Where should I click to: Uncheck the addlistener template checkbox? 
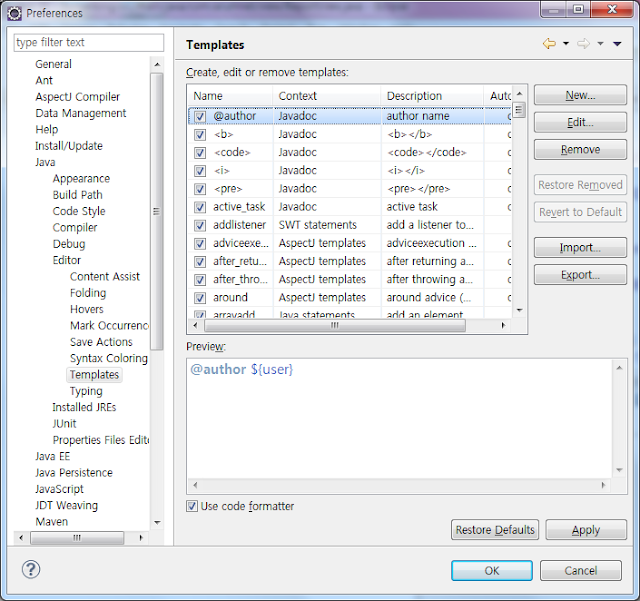pos(200,225)
